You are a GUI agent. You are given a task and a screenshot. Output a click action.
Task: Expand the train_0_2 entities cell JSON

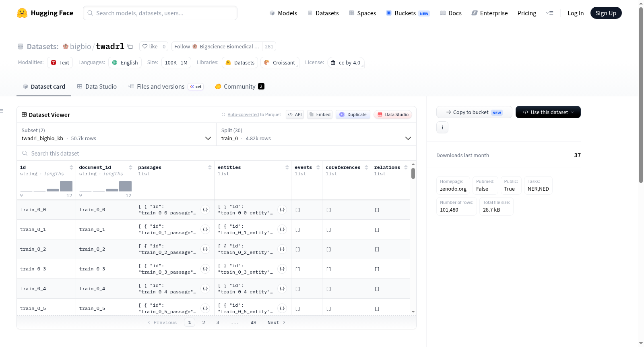pyautogui.click(x=282, y=249)
